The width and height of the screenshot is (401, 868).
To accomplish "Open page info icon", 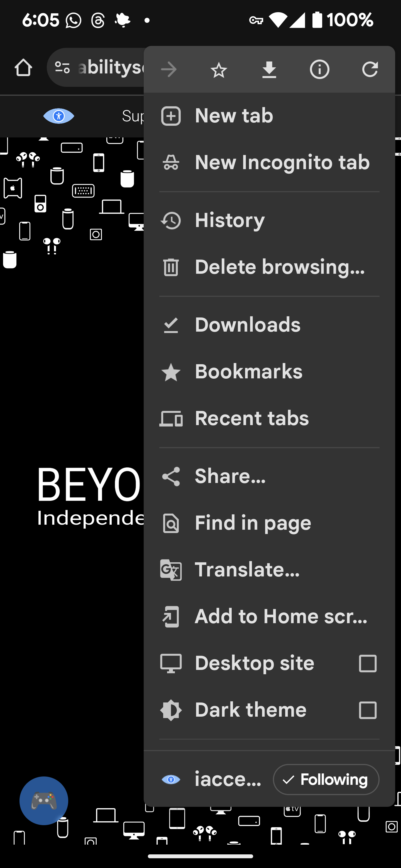I will click(319, 70).
